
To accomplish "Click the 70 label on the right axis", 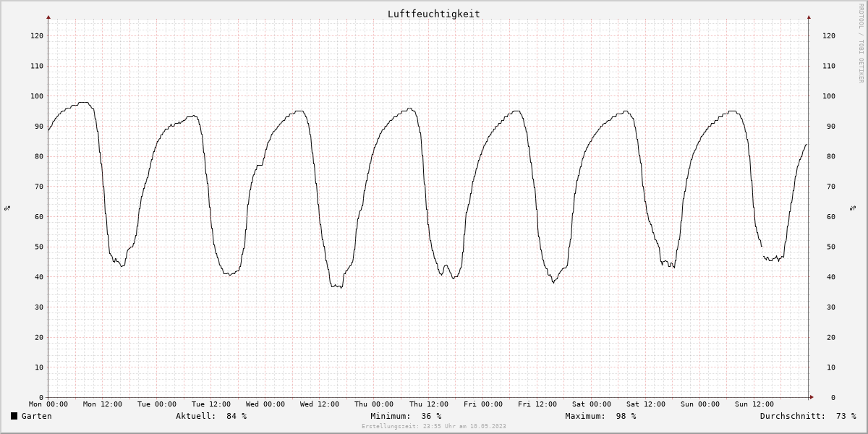I will [832, 187].
